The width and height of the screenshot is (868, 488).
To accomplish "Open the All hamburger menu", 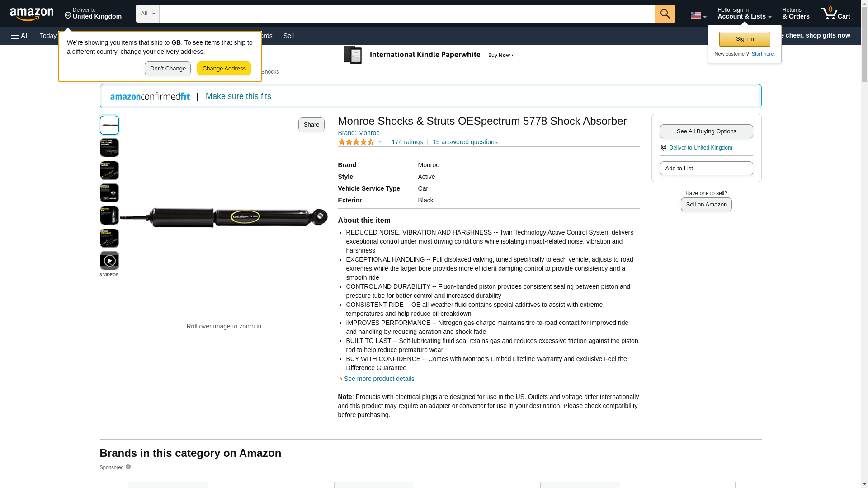I will [x=20, y=36].
